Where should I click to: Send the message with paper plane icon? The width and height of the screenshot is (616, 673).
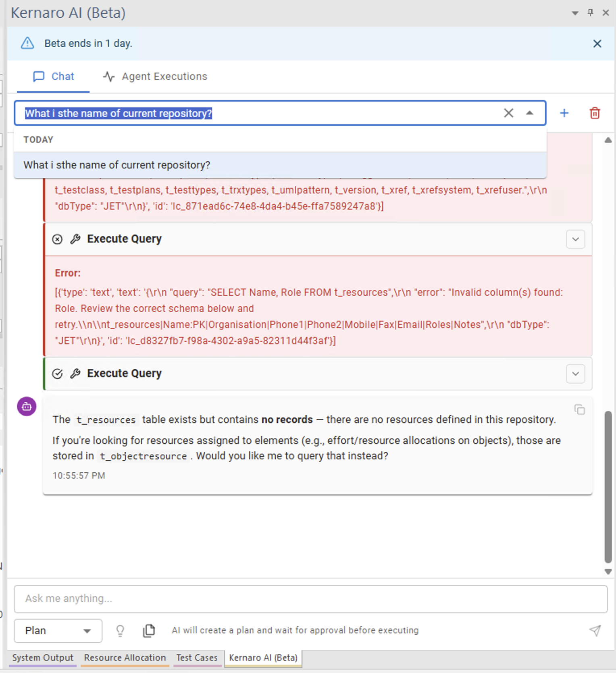click(x=595, y=631)
